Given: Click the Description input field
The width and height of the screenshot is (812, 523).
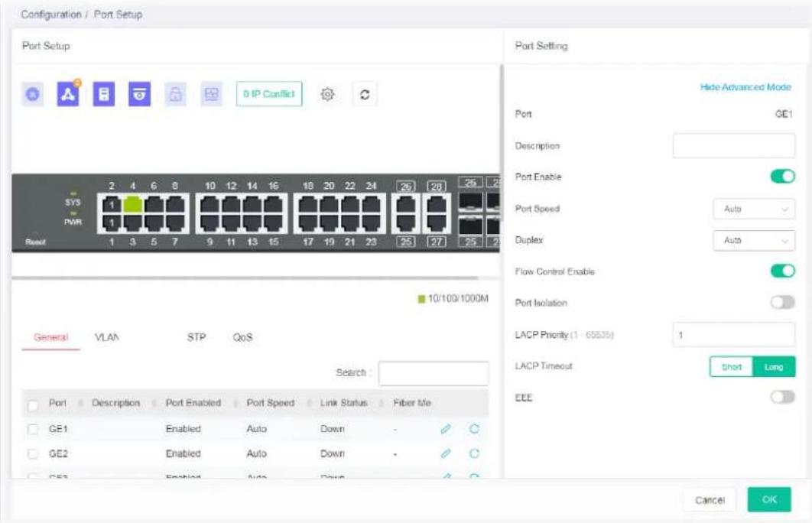Looking at the screenshot, I should 734,145.
